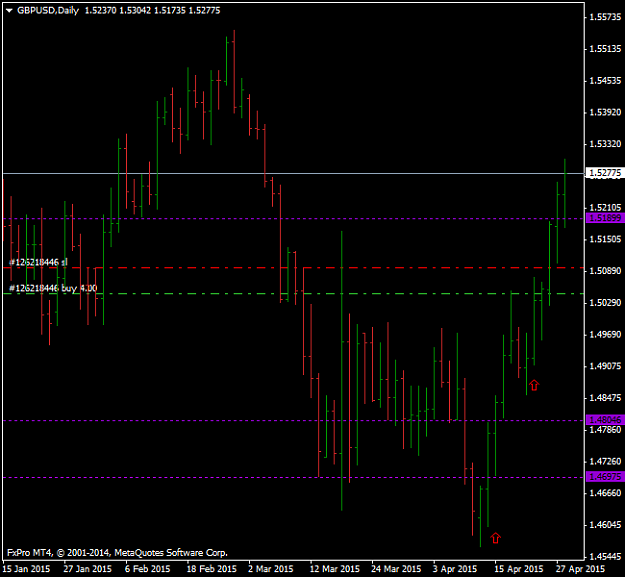Click the 1.47860 price scale value

[605, 430]
